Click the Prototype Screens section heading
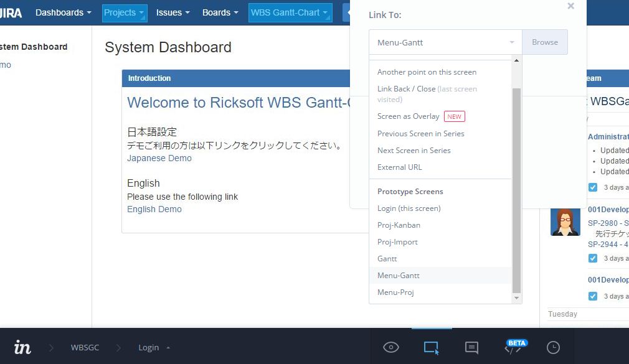Image resolution: width=629 pixels, height=364 pixels. pyautogui.click(x=410, y=192)
